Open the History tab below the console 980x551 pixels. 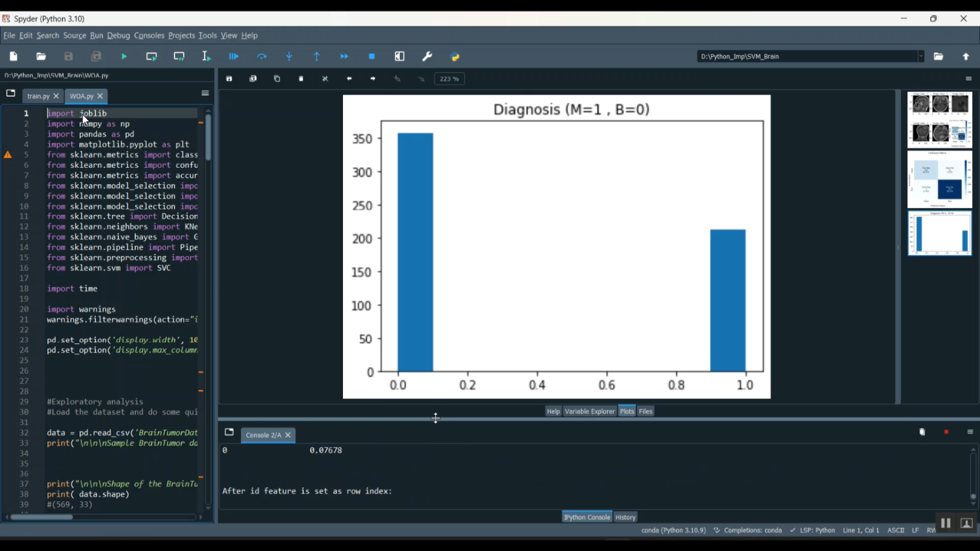tap(625, 517)
